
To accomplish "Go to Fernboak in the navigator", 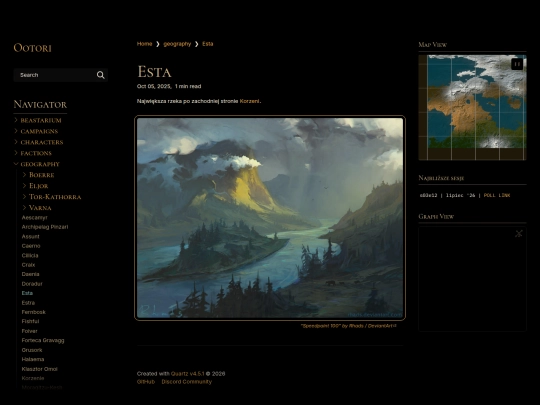I will 33,312.
